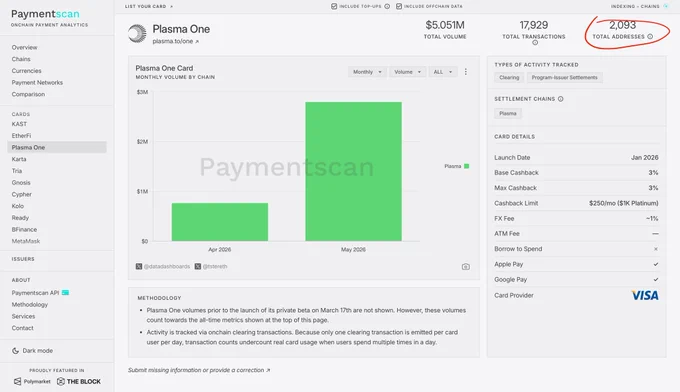
Task: Select the EtherFi card
Action: click(21, 135)
